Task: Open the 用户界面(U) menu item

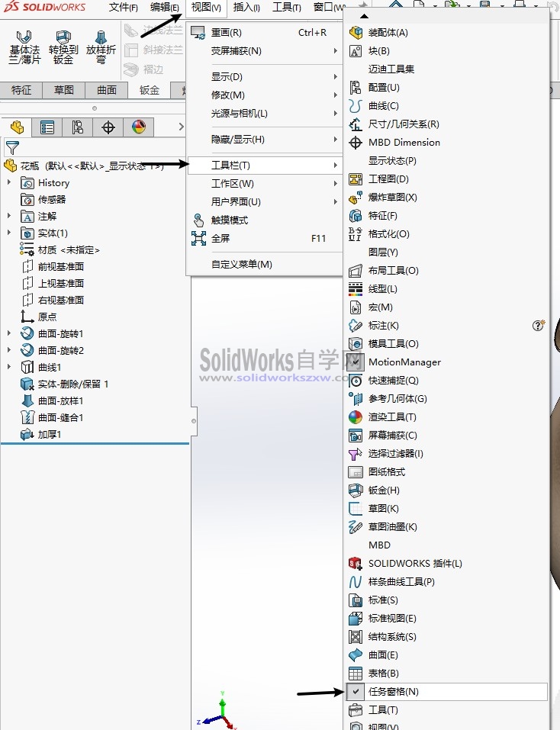Action: click(265, 201)
